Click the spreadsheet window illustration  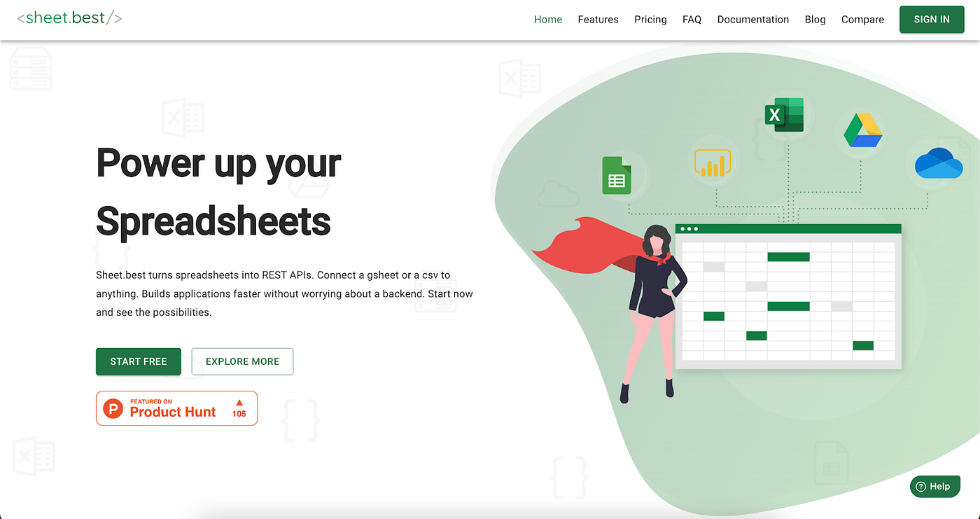(x=787, y=296)
